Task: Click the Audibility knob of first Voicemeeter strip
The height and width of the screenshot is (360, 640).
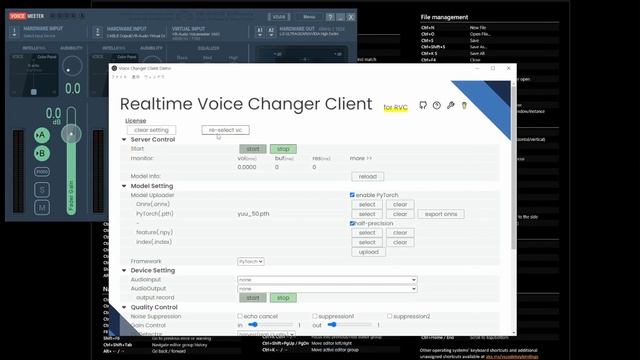Action: pos(72,66)
